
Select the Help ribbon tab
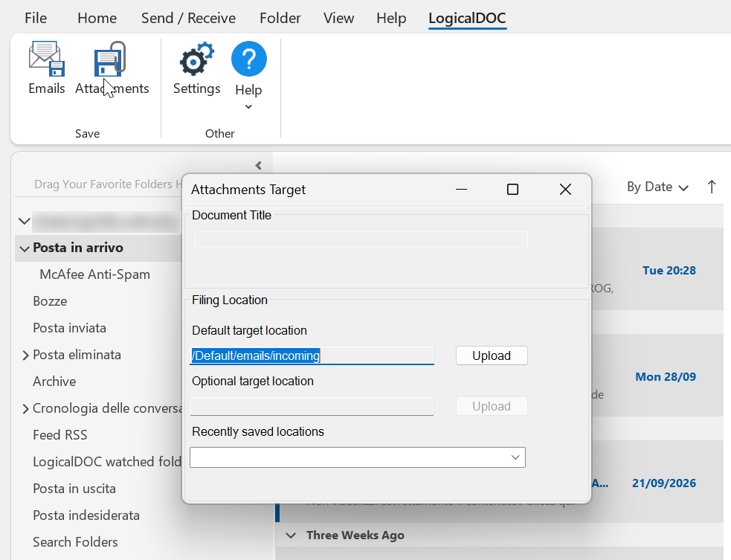tap(391, 18)
